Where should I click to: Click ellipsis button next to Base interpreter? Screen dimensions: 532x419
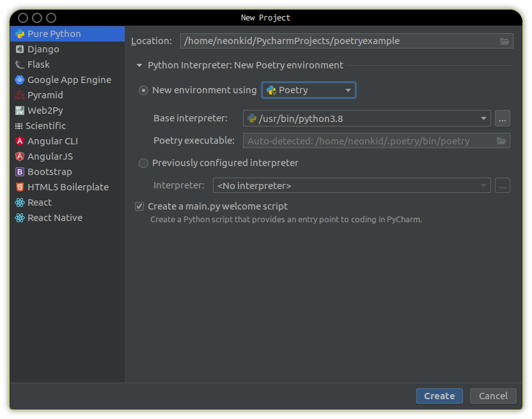point(503,118)
